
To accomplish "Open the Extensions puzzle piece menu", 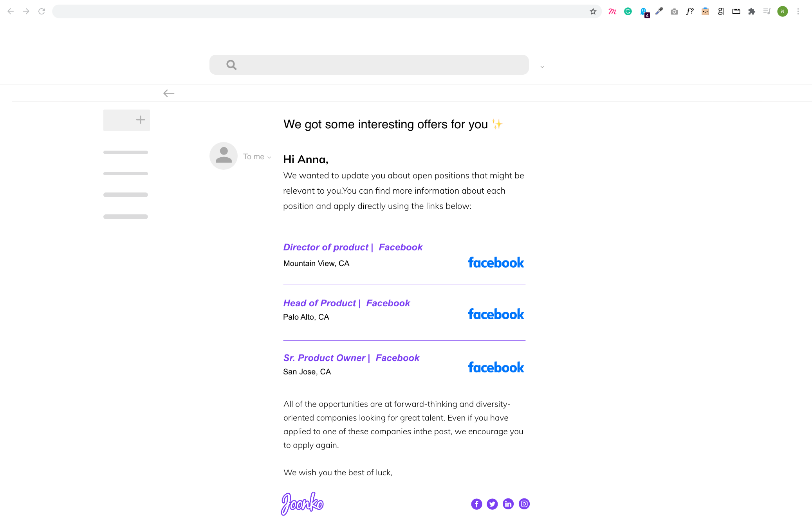I will click(752, 11).
